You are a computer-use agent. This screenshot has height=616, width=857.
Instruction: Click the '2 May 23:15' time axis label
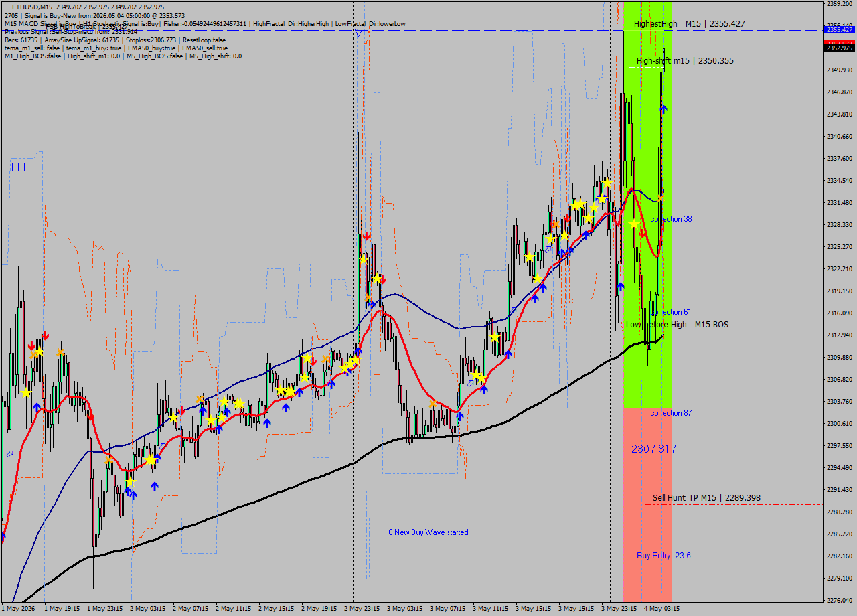tap(362, 609)
